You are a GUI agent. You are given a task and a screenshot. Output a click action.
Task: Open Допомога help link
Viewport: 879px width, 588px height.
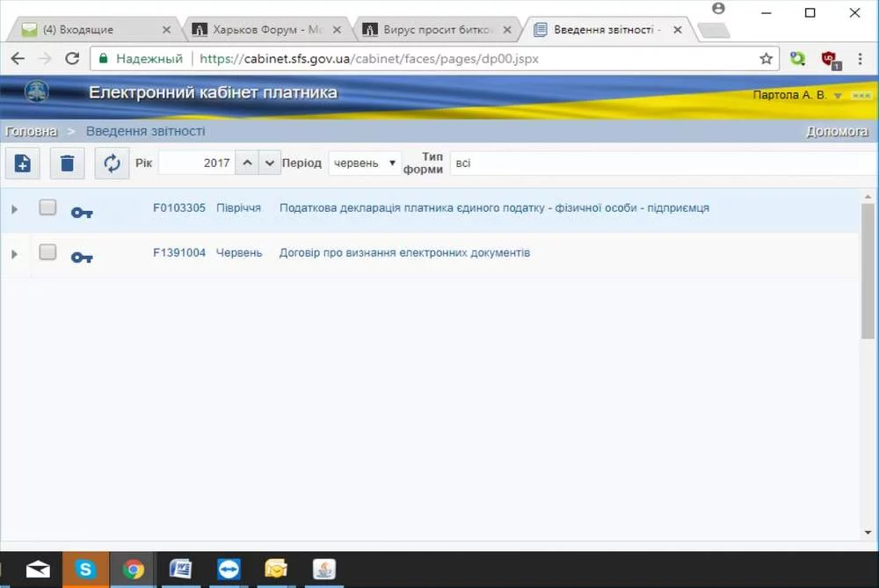click(837, 131)
